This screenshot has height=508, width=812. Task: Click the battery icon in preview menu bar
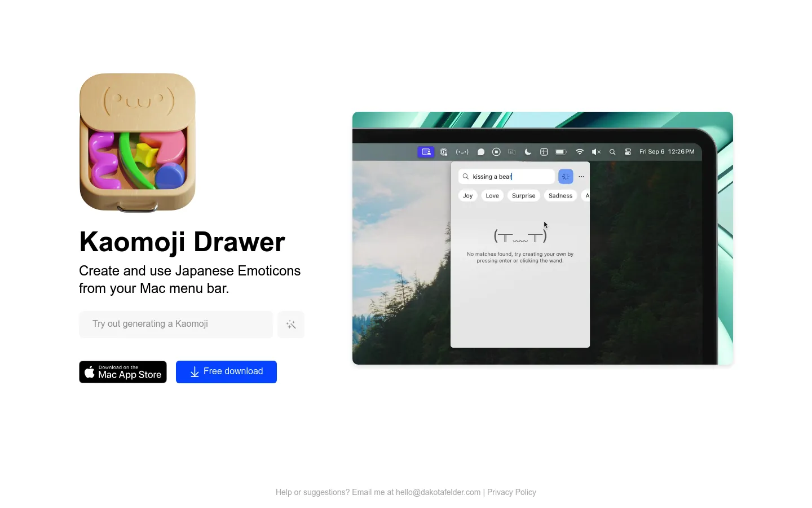pyautogui.click(x=561, y=152)
